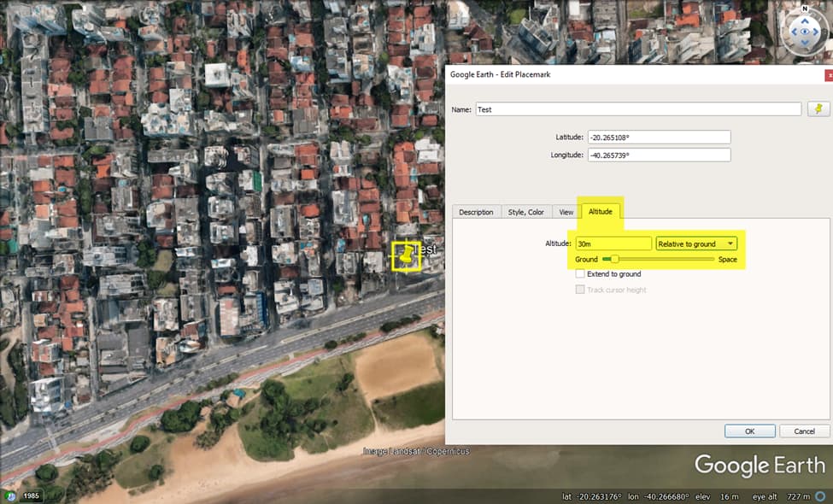Switch to the Description tab
Screen dimensions: 833x504
coord(476,212)
